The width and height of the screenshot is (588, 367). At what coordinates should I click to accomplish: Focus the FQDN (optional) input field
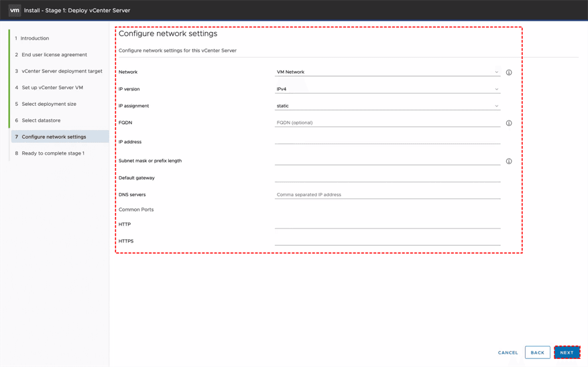(x=388, y=123)
